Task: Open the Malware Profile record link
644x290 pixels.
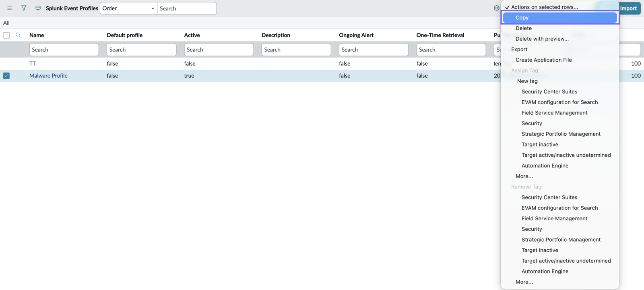Action: 48,76
